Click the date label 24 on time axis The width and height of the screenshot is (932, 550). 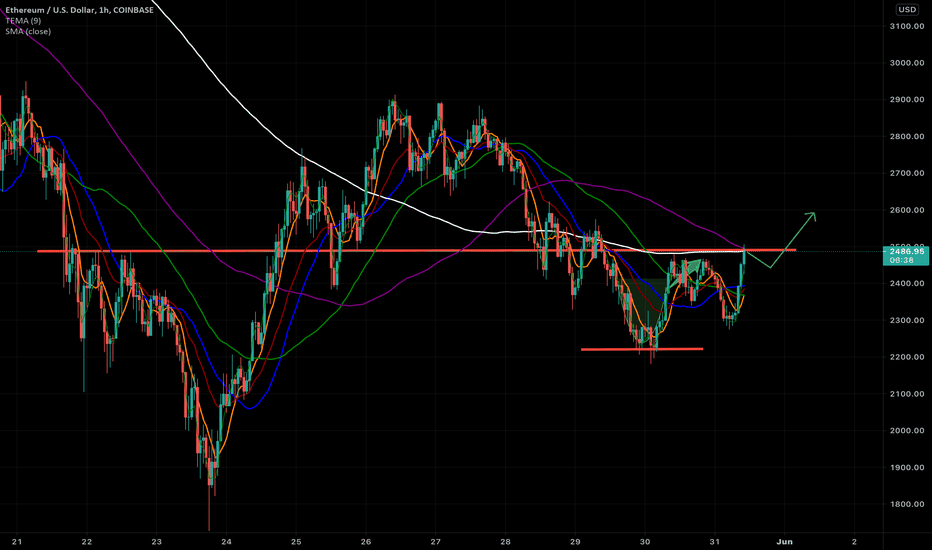tap(226, 542)
